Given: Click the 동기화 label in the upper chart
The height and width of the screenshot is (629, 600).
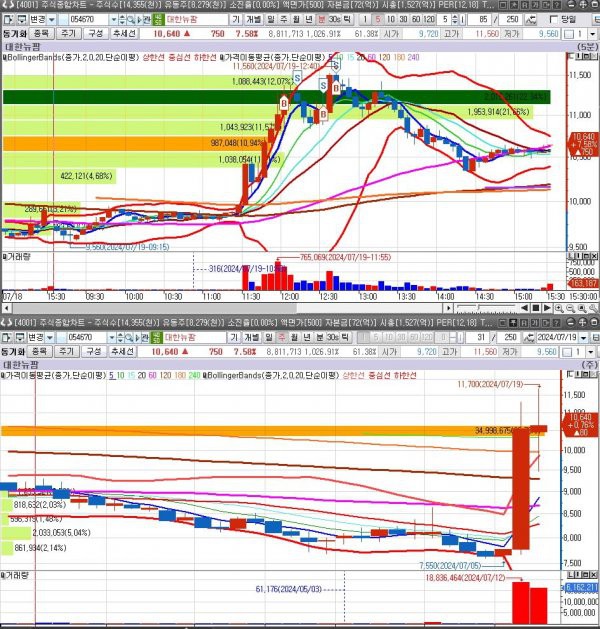Looking at the screenshot, I should click(x=15, y=34).
